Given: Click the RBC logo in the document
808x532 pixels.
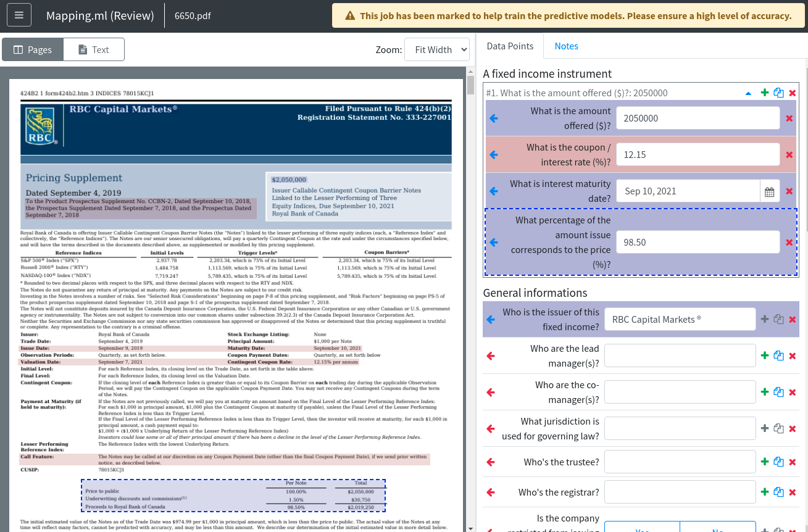Looking at the screenshot, I should [40, 127].
